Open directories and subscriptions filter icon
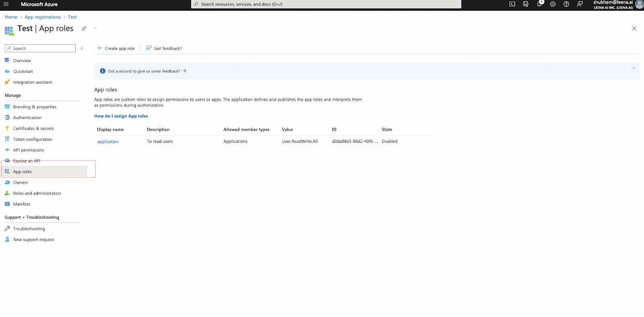 [526, 4]
